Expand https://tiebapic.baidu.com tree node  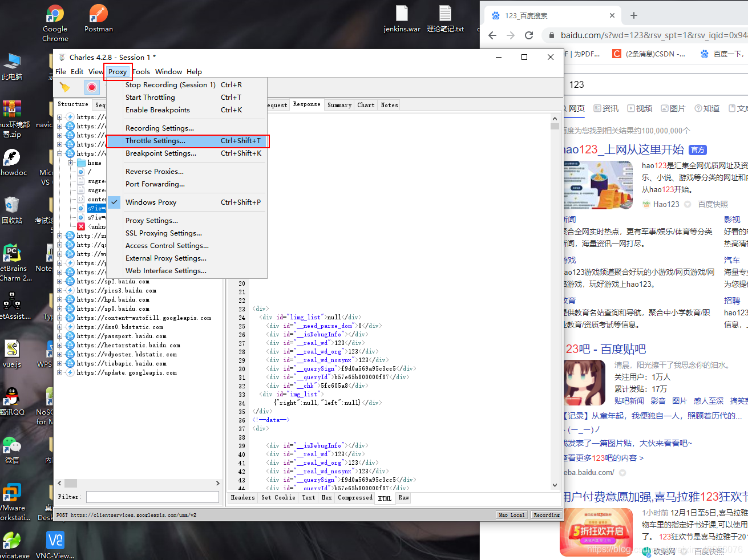(x=60, y=363)
